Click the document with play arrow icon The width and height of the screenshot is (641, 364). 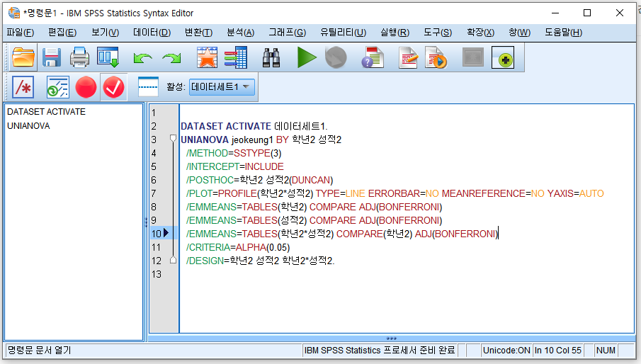coord(436,57)
